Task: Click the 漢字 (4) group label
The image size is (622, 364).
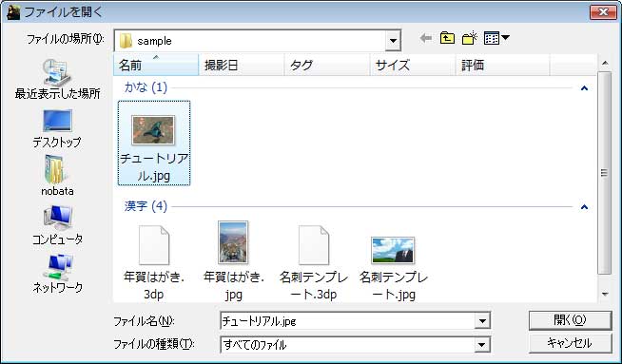Action: 146,206
